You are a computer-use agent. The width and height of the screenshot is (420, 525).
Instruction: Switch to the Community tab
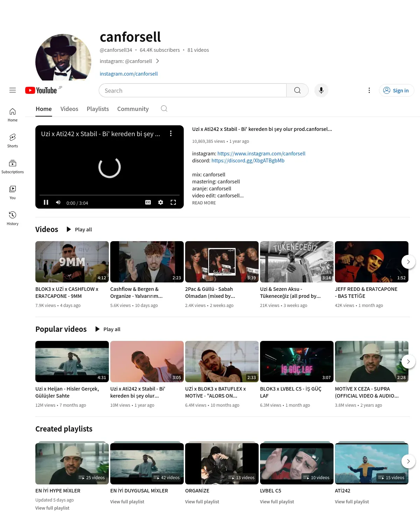pos(133,109)
